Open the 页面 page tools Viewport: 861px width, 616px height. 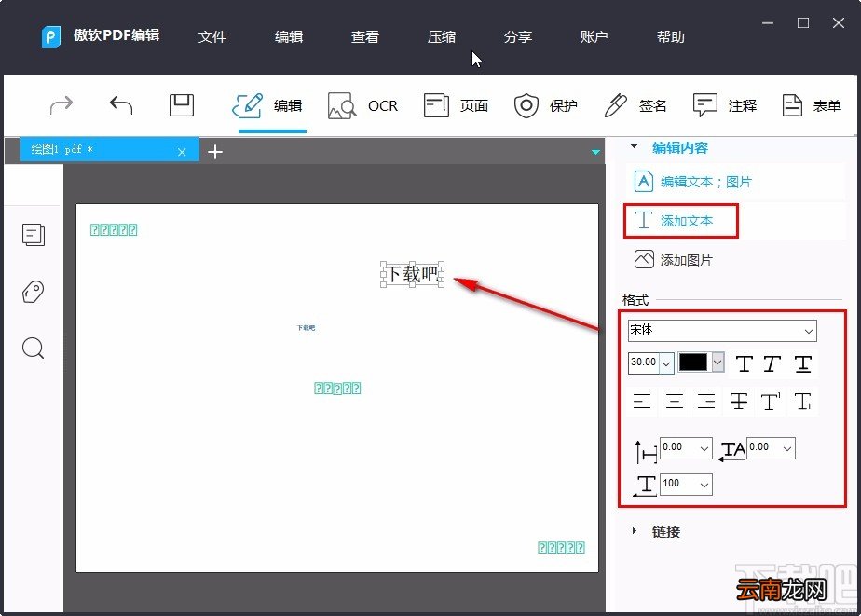(x=456, y=105)
